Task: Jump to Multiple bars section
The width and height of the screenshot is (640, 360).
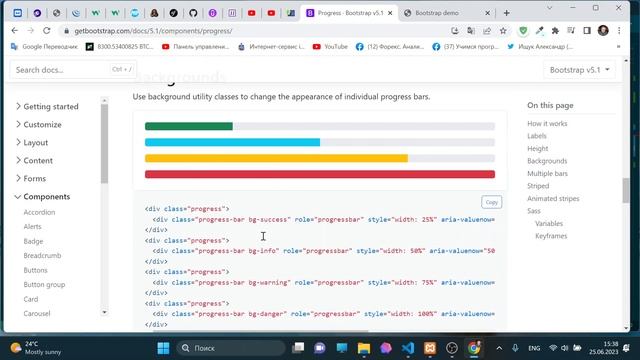Action: tap(547, 173)
